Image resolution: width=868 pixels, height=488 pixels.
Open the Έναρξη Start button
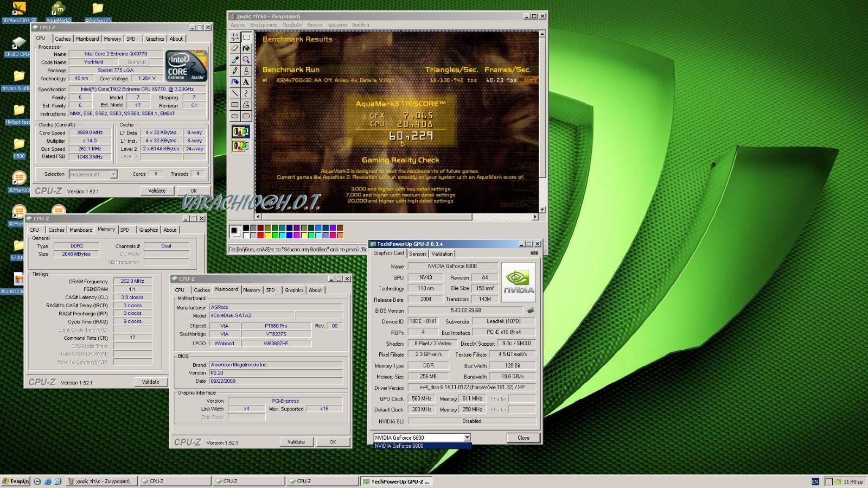[x=15, y=481]
